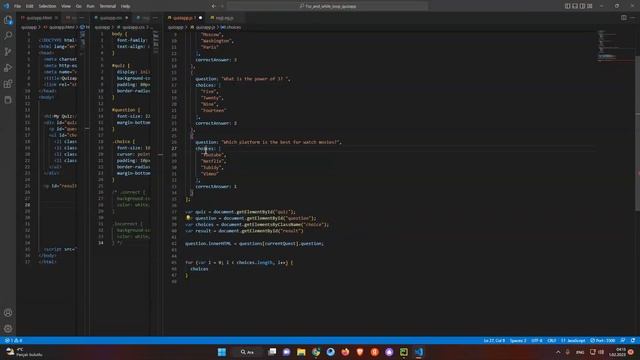Change line endings via CRLF
This screenshot has width=640, height=360.
coord(551,340)
